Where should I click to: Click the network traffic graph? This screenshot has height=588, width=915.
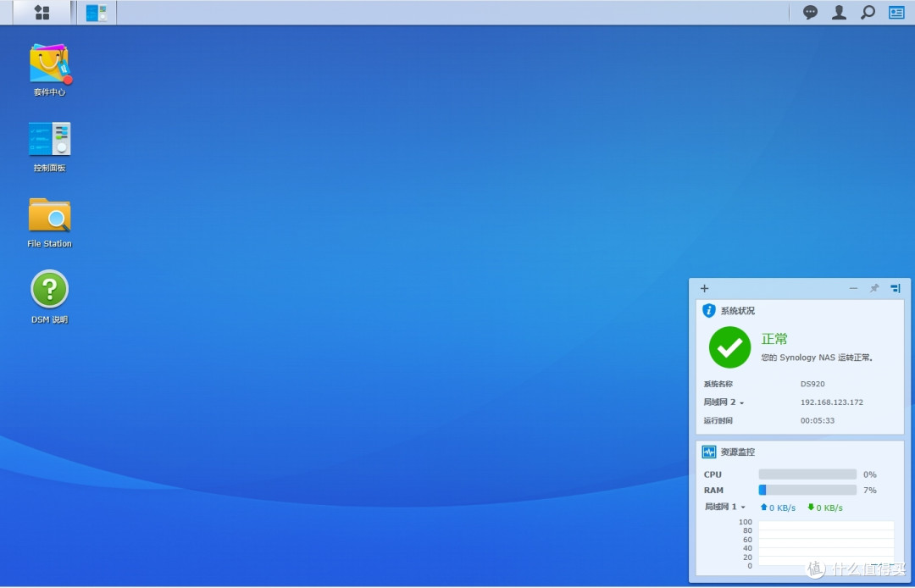826,544
